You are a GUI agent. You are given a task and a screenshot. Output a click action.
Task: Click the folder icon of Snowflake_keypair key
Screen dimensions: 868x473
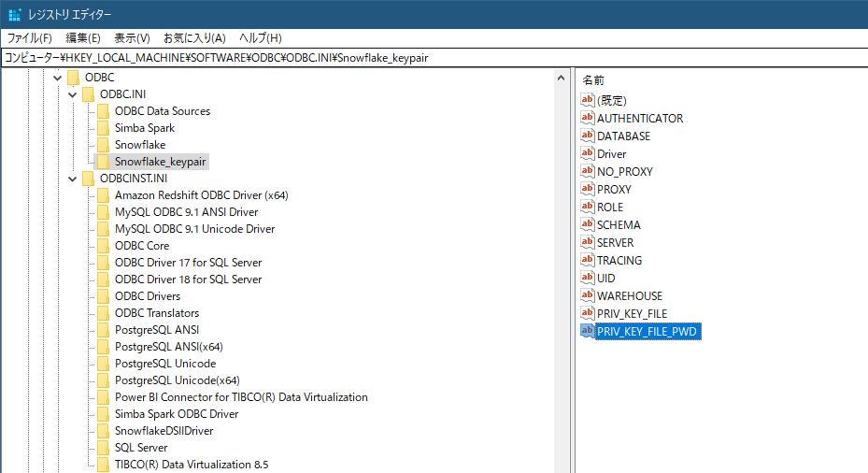tap(103, 162)
